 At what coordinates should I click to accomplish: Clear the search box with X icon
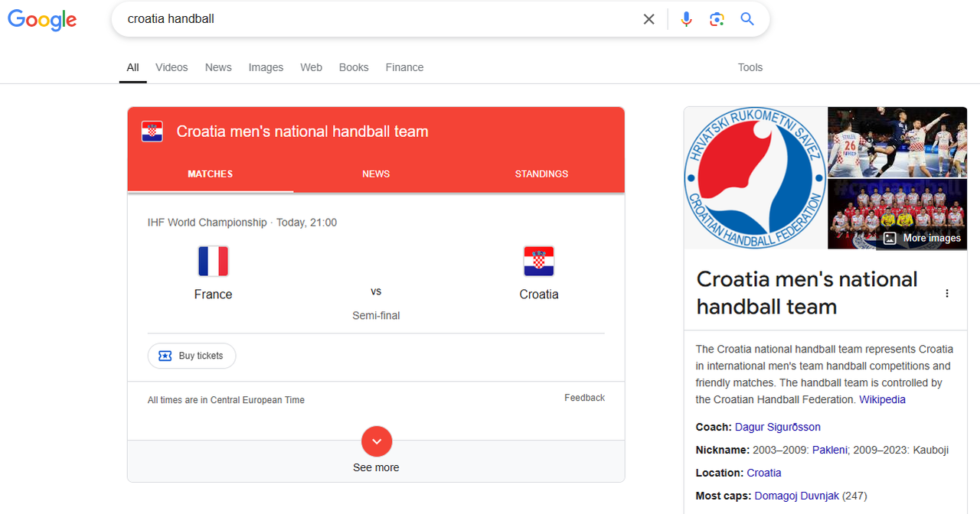click(x=648, y=19)
